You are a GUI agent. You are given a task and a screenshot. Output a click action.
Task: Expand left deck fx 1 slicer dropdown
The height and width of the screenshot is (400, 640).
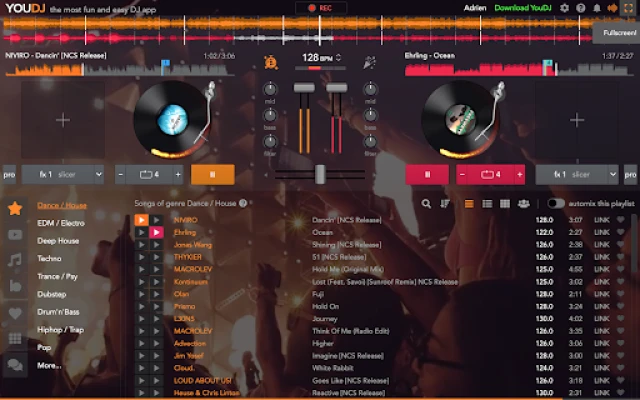pos(99,174)
